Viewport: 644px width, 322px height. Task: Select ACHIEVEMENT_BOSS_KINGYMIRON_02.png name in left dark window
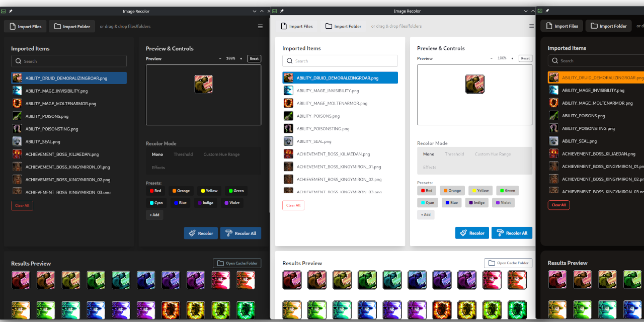pos(68,180)
